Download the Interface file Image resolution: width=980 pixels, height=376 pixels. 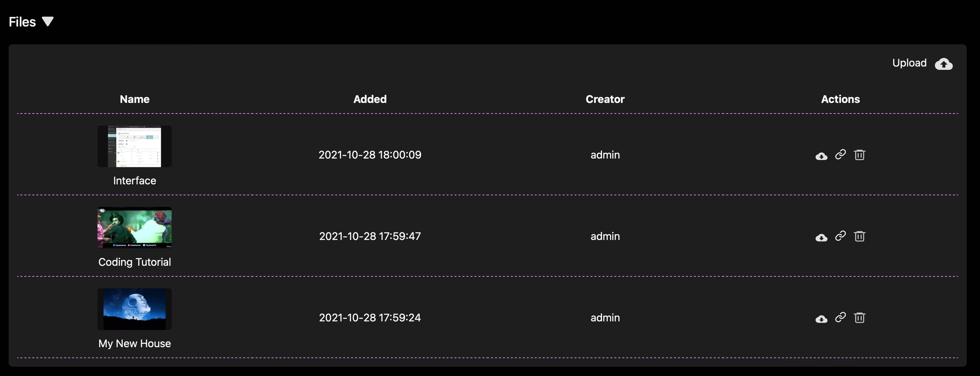(821, 156)
